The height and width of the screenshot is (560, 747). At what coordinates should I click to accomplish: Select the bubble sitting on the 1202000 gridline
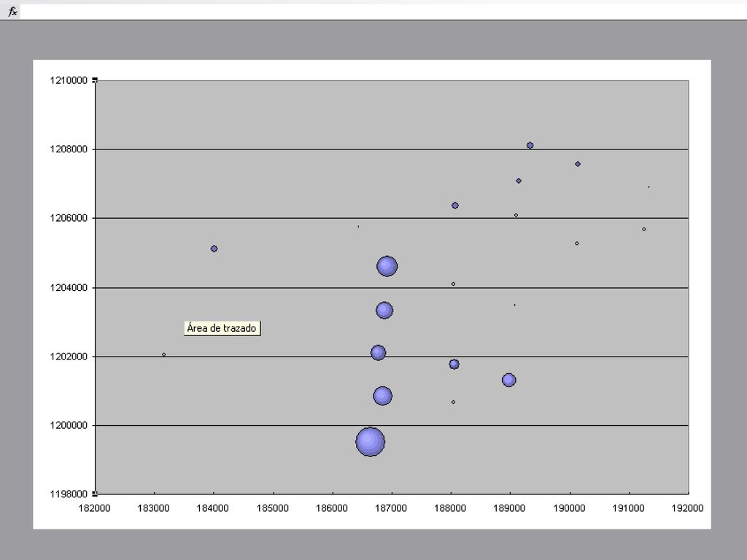tap(379, 352)
